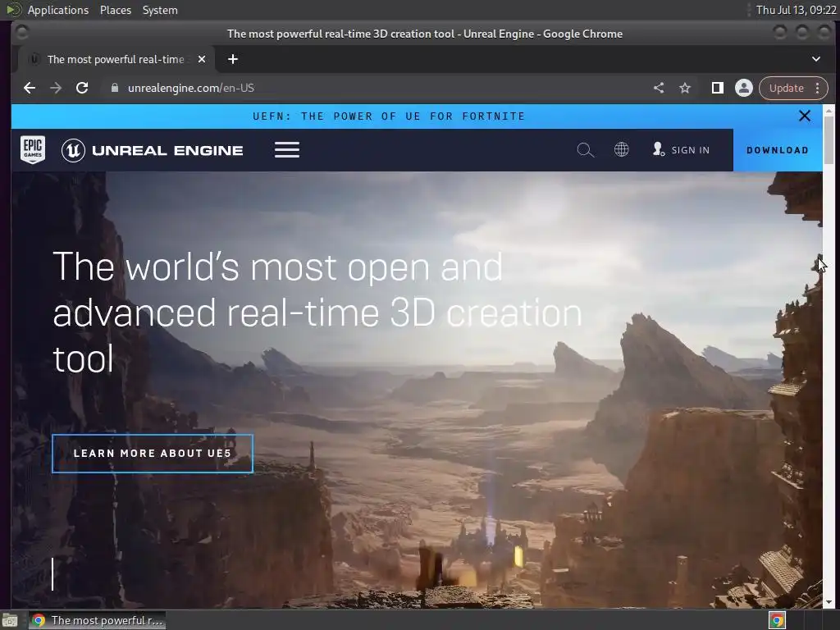Close the UEFN announcement banner
The width and height of the screenshot is (840, 630).
[x=805, y=116]
